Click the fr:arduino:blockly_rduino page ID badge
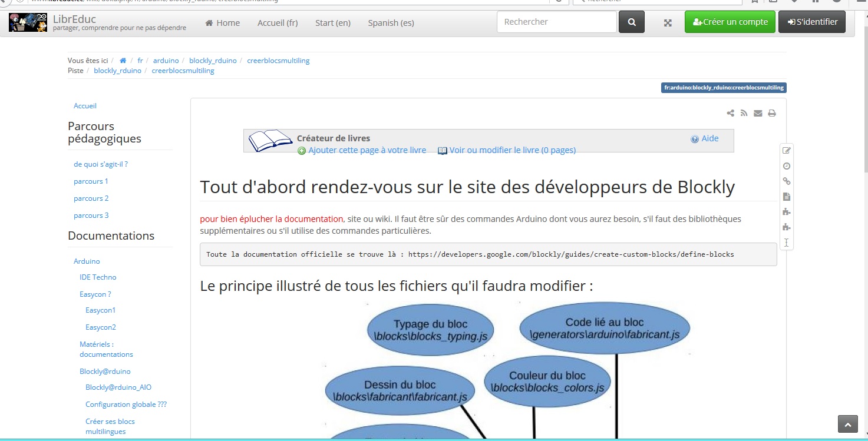The image size is (868, 441). tap(724, 88)
